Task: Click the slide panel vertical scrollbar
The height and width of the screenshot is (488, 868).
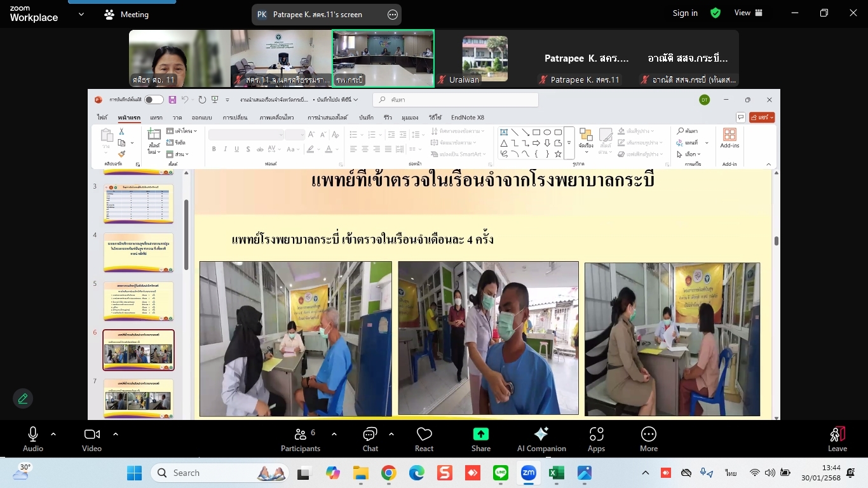Action: click(186, 234)
